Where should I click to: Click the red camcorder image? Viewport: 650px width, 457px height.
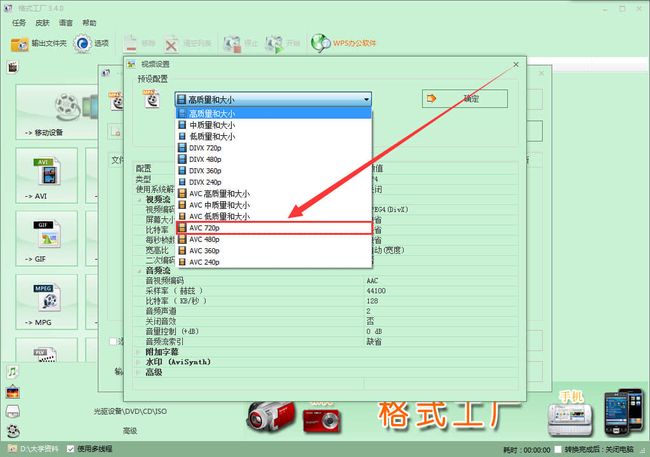pos(271,416)
